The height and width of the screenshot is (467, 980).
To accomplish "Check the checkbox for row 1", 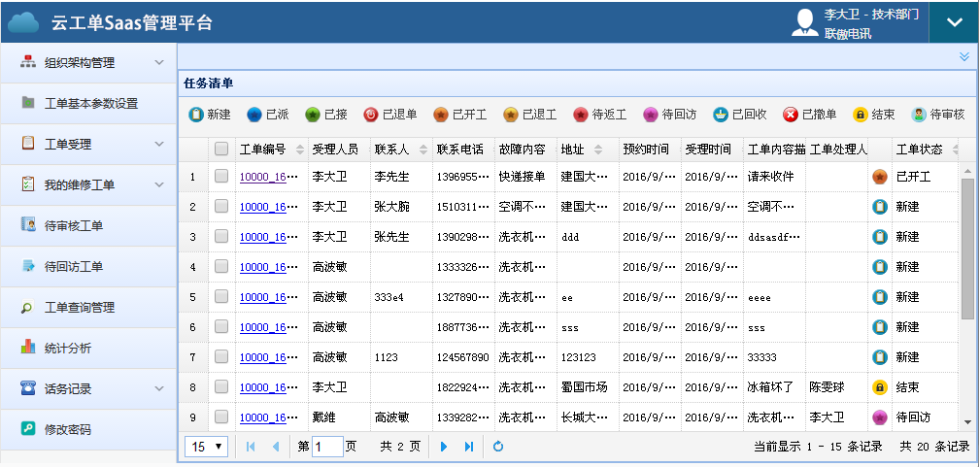I will click(221, 177).
